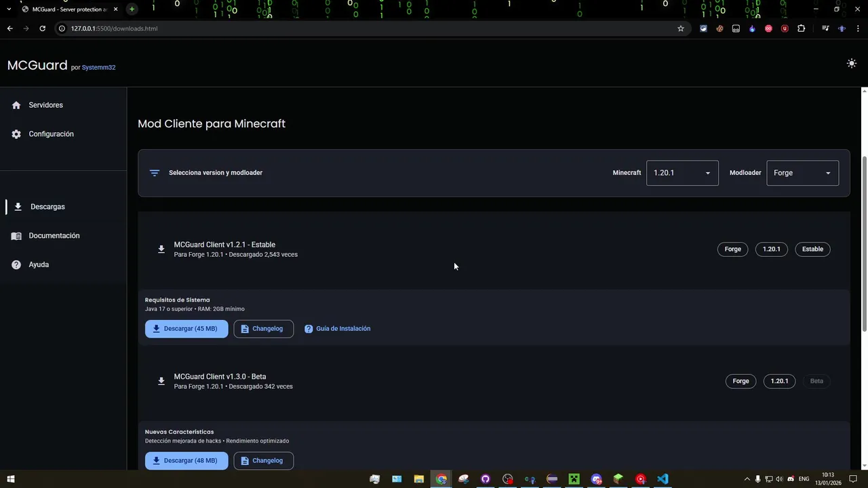Click Descargar (48 MB) button
This screenshot has width=868, height=488.
tap(186, 461)
